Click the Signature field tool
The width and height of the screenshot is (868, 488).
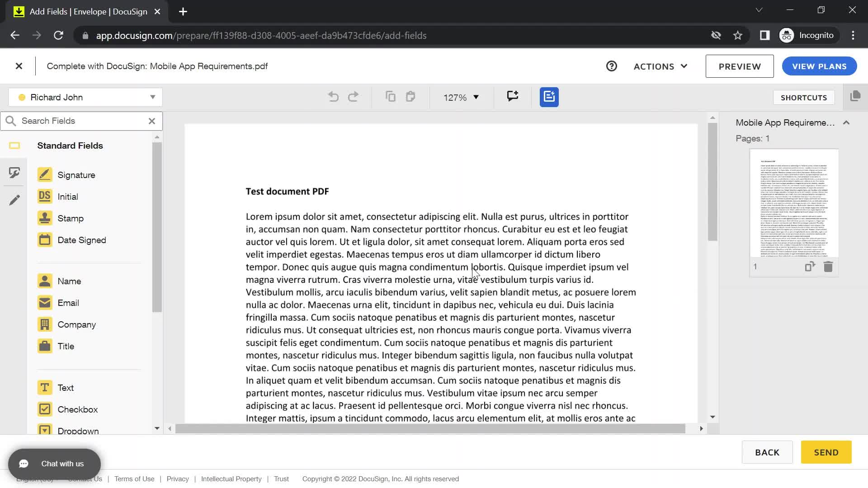[x=76, y=174]
